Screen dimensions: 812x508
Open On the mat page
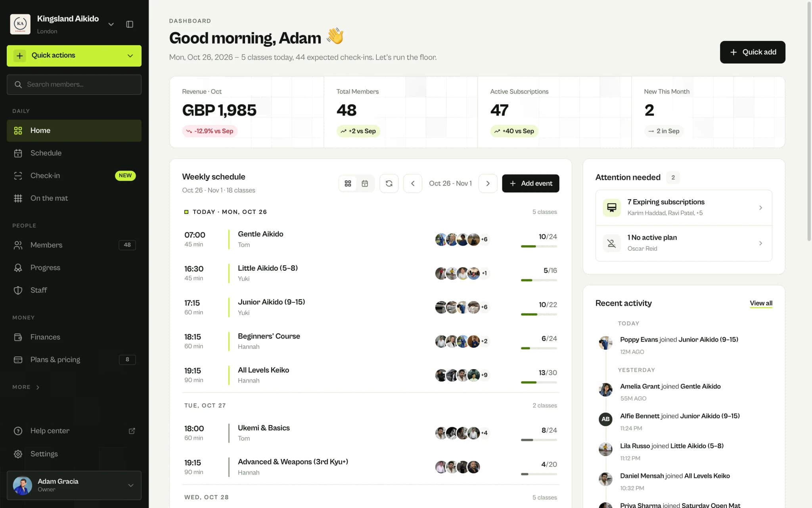click(74, 198)
